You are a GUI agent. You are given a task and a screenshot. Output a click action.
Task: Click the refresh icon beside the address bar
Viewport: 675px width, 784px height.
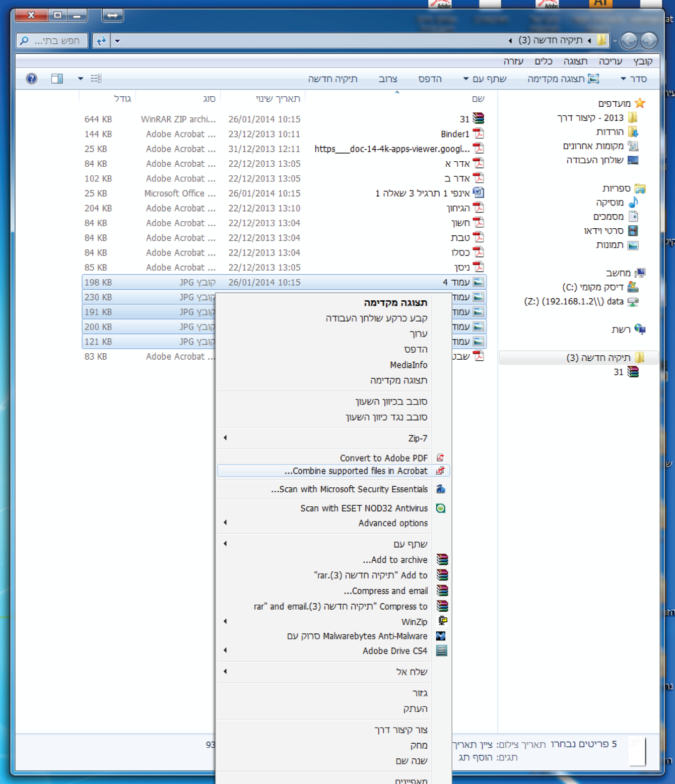point(101,41)
